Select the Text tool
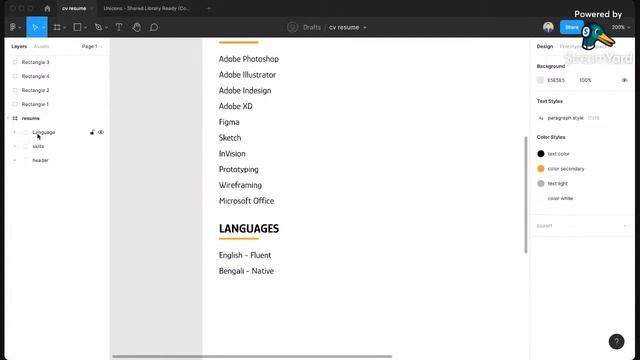The height and width of the screenshot is (360, 640). point(119,27)
